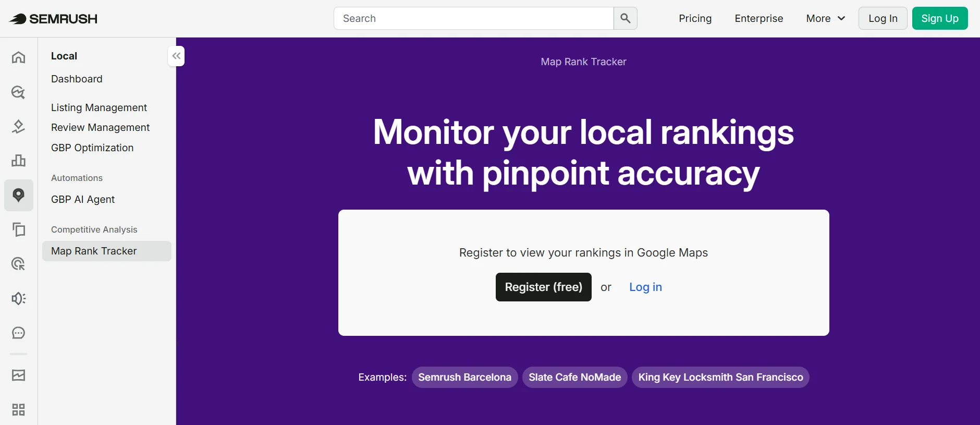Image resolution: width=980 pixels, height=425 pixels.
Task: Open GBP AI Agent
Action: click(x=83, y=199)
